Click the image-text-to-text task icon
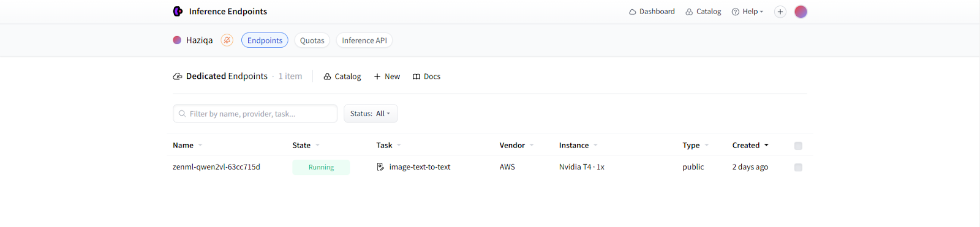Viewport: 980px width, 227px height. (380, 167)
